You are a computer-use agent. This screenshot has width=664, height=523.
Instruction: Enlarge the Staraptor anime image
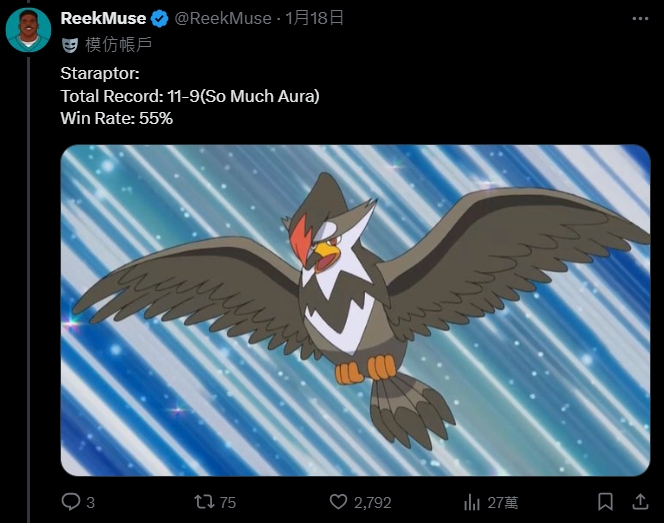pyautogui.click(x=355, y=310)
